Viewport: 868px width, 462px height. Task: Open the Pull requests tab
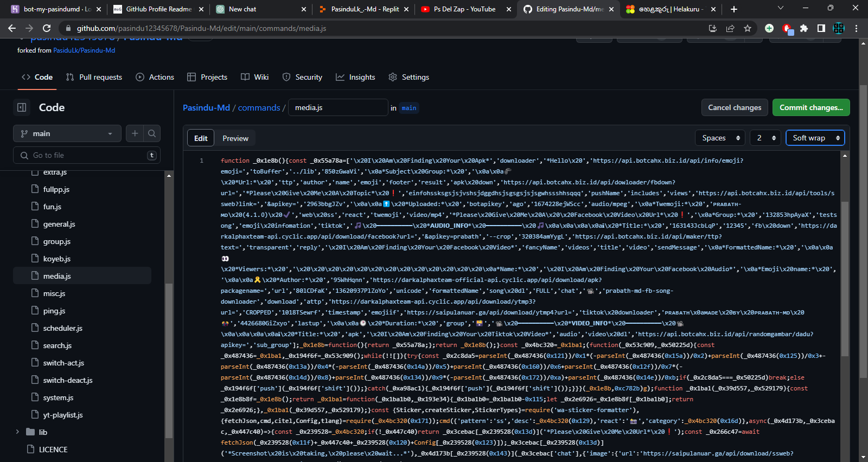[x=94, y=77]
